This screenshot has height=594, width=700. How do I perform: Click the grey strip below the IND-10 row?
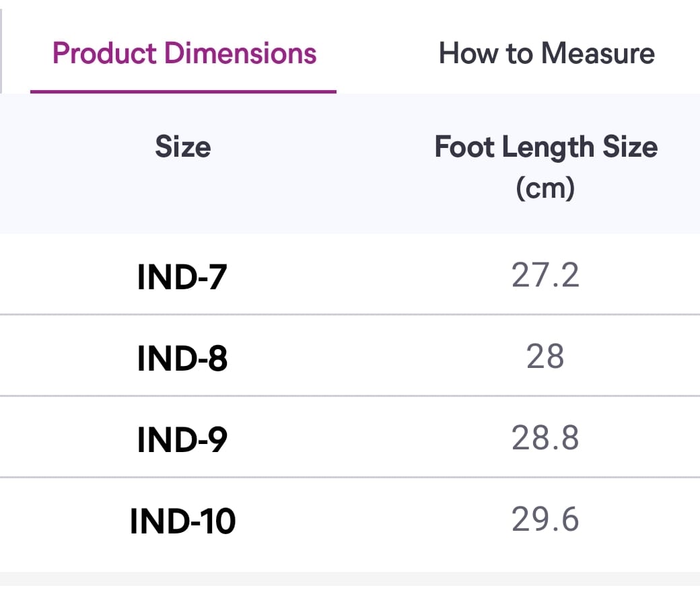click(x=350, y=583)
